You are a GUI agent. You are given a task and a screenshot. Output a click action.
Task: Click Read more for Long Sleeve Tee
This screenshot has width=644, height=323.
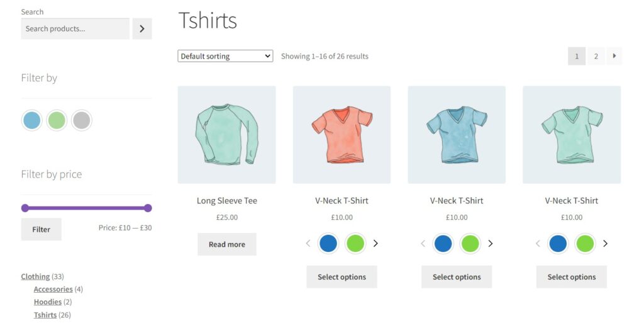[x=227, y=244]
